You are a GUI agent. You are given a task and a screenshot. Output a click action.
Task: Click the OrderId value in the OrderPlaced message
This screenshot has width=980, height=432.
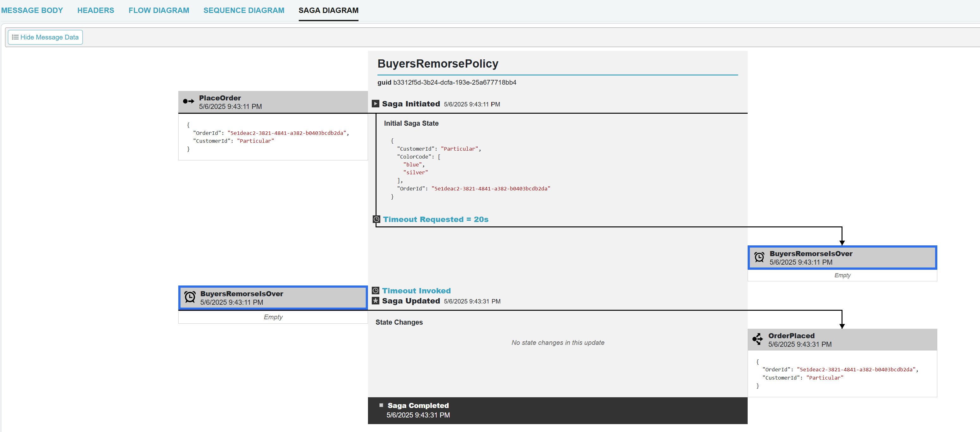pyautogui.click(x=856, y=370)
